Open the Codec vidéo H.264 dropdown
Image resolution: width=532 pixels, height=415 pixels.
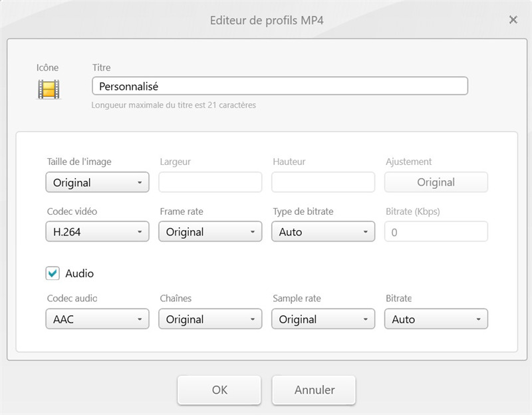[x=97, y=231]
